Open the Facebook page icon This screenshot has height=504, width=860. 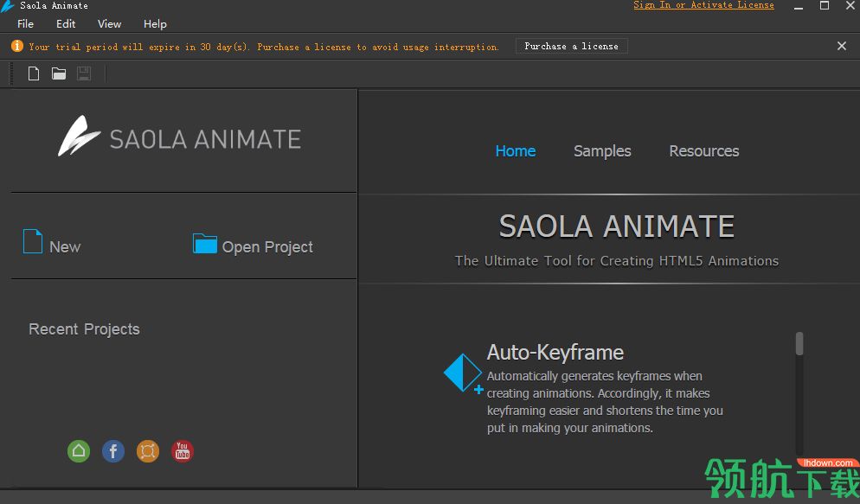[113, 451]
